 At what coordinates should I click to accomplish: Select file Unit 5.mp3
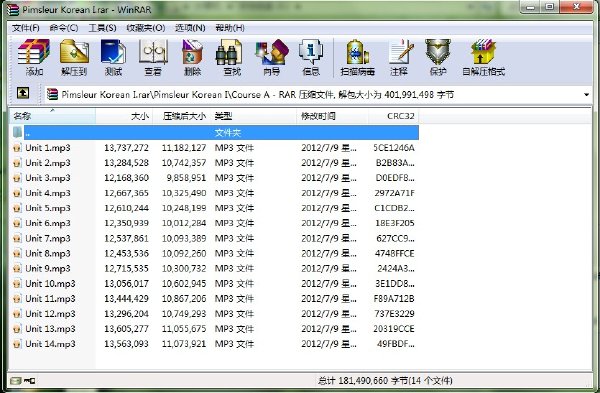coord(48,208)
